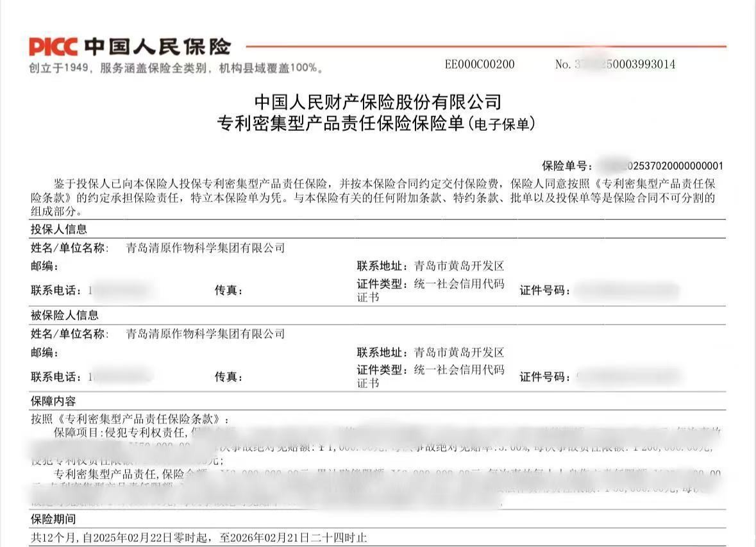The height and width of the screenshot is (547, 756).
Task: Click 证件号码 label in the 被保险人信息 section
Action: click(545, 377)
